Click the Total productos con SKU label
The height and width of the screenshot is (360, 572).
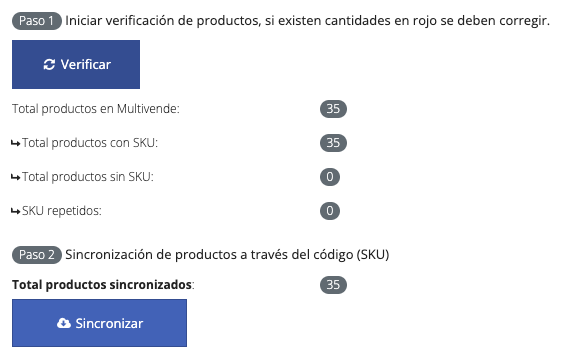pos(90,143)
